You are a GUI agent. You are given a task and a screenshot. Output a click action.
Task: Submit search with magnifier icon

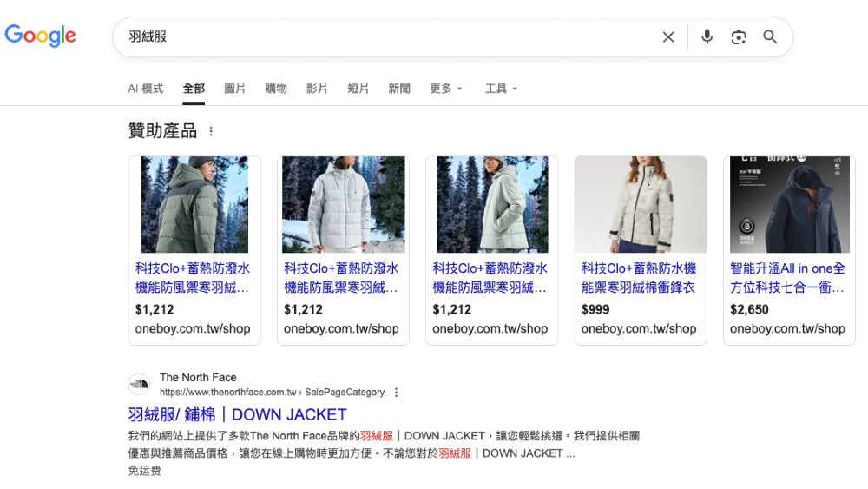click(x=770, y=37)
